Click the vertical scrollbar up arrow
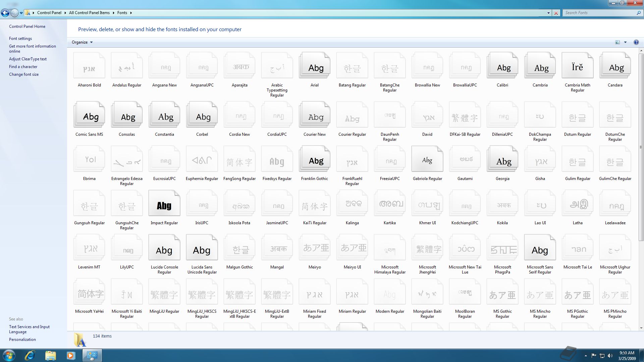Screen dimensions: 644x362 pos(641,51)
